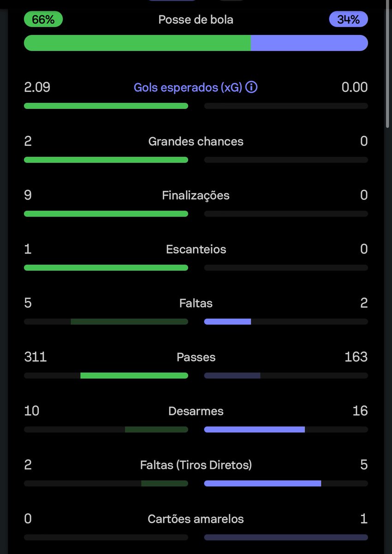Open the Gols esperados (xG) link
392x554 pixels.
click(188, 87)
